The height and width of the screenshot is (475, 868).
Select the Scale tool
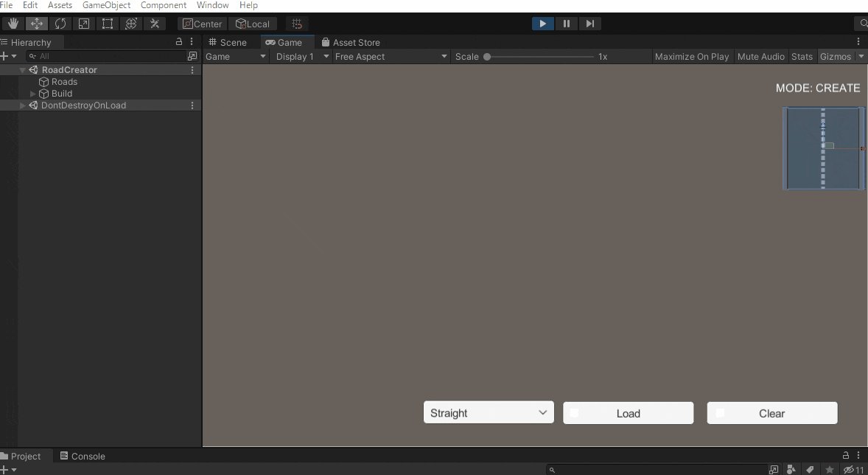point(83,23)
